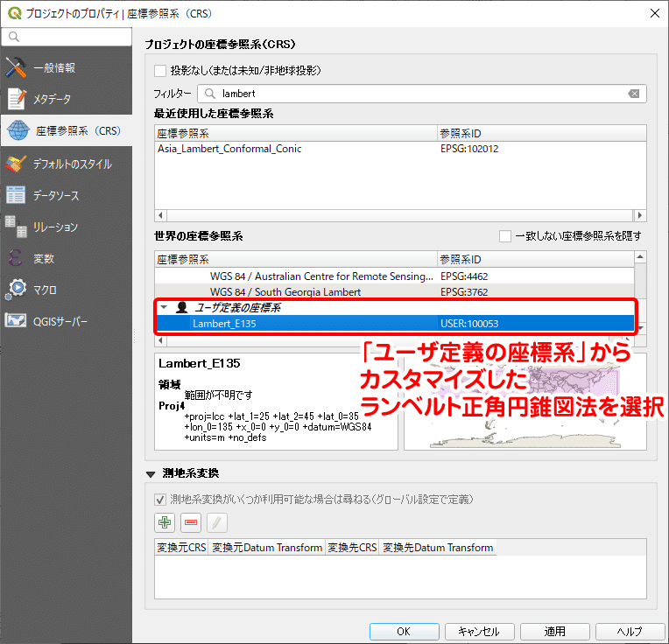Click the Default Styles paintbrush icon
Screen dimensions: 669x644
point(16,164)
